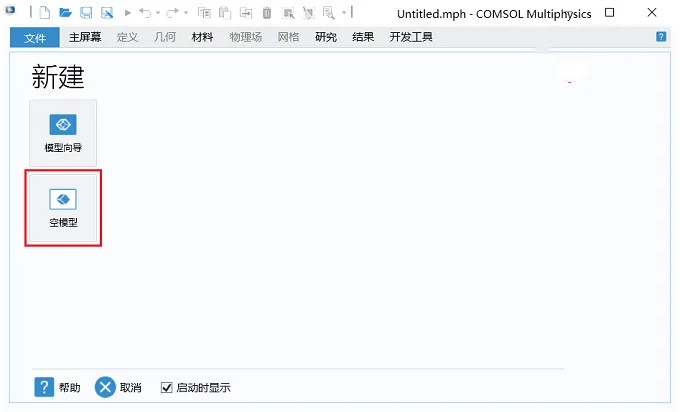The image size is (680, 412).
Task: Open the quick access toolbar customize arrow
Action: tap(343, 13)
